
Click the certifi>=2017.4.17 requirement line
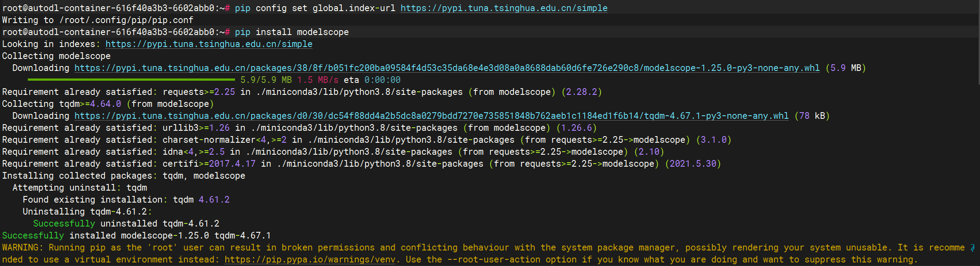point(362,164)
